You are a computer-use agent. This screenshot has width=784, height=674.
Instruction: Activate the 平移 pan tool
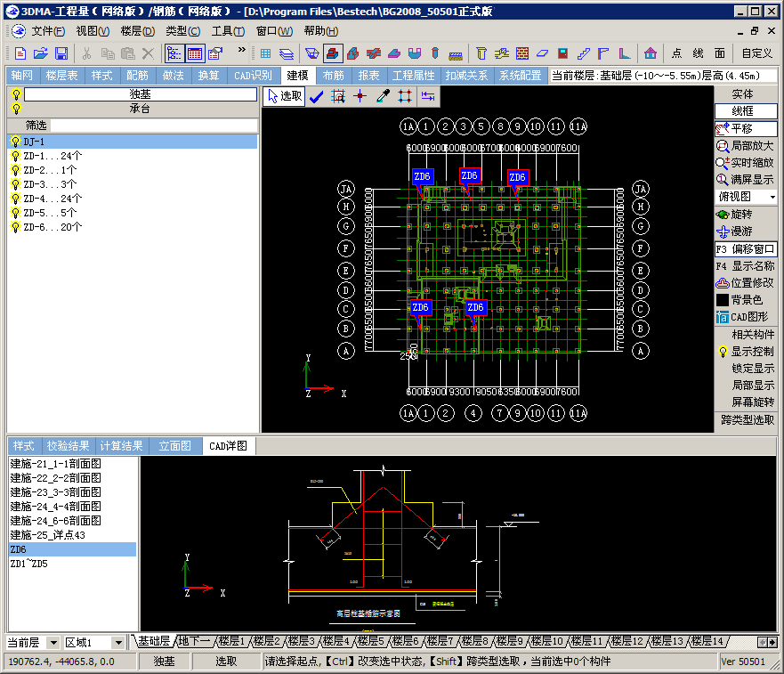click(746, 128)
